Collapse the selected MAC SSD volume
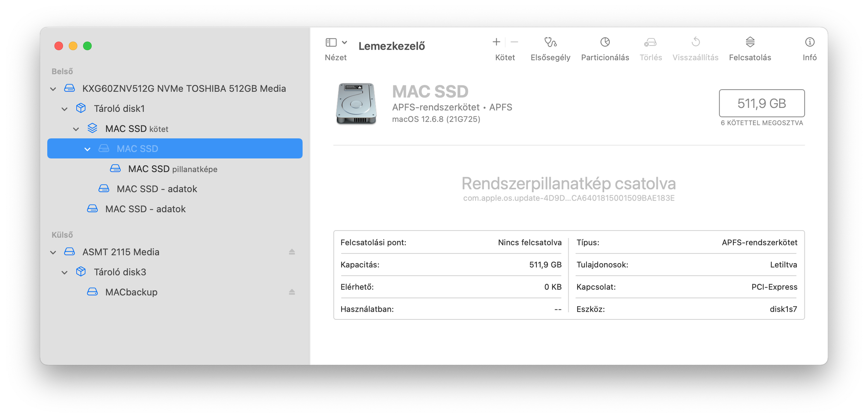 pos(88,149)
